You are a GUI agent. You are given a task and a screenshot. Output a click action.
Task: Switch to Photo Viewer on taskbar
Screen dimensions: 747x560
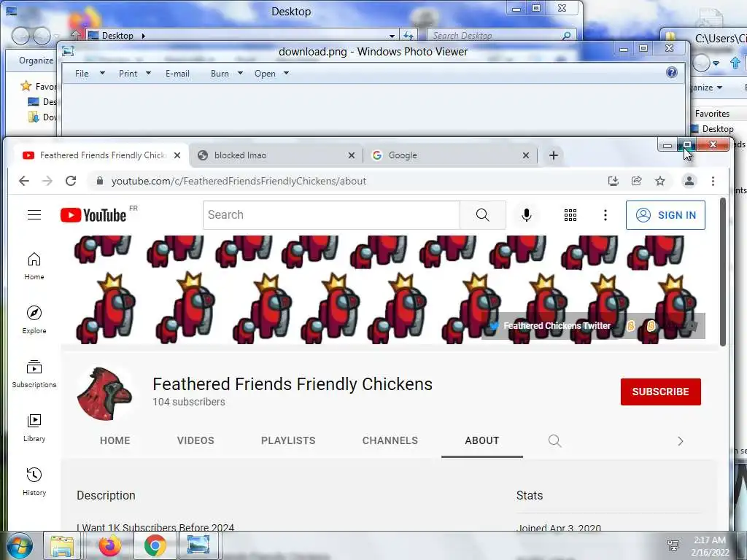click(198, 545)
